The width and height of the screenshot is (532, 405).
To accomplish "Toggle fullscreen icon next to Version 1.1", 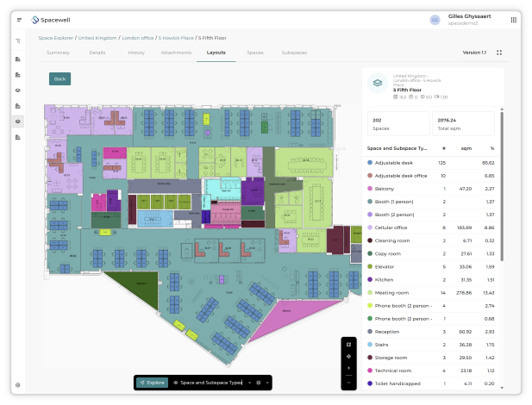I will click(499, 53).
